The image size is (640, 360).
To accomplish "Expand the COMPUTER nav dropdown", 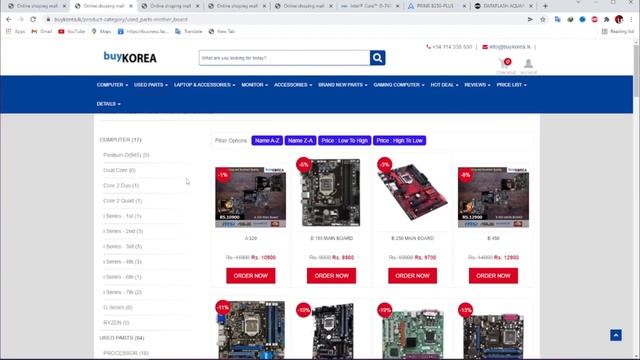I will [x=112, y=85].
